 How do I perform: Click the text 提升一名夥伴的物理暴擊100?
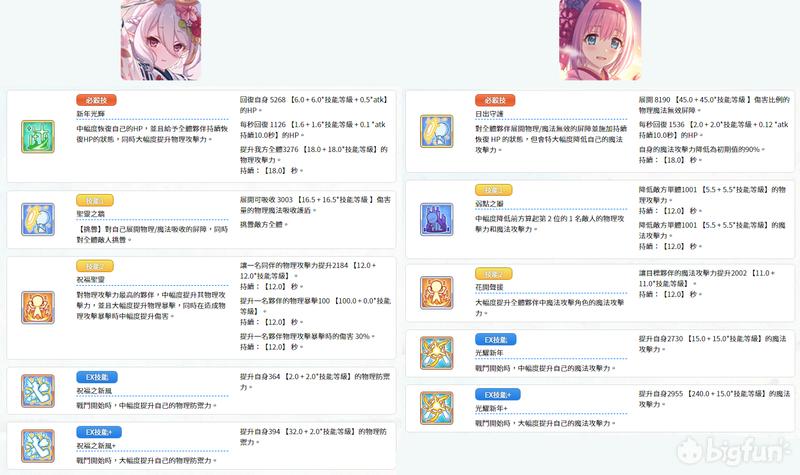285,301
